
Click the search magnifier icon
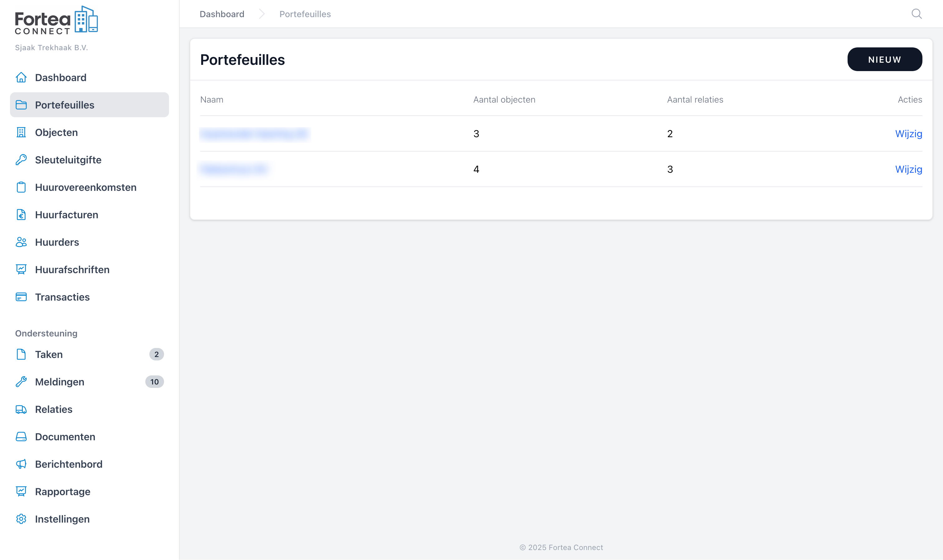point(916,14)
